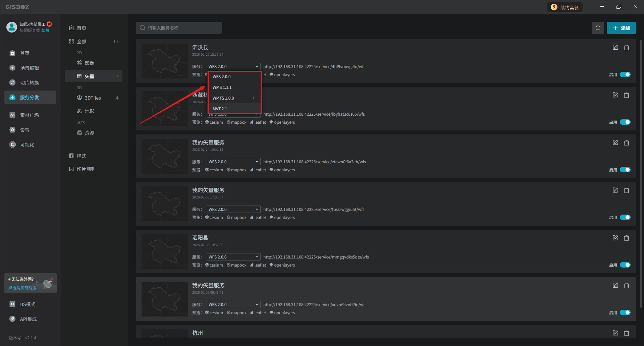Viewport: 644px width, 346px height.
Task: Click the 点击购买离线版 link
Action: [22, 288]
